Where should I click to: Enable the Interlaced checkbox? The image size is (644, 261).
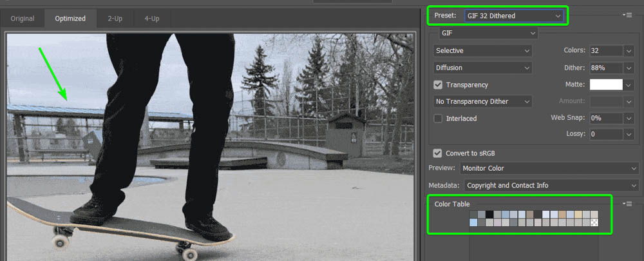438,119
